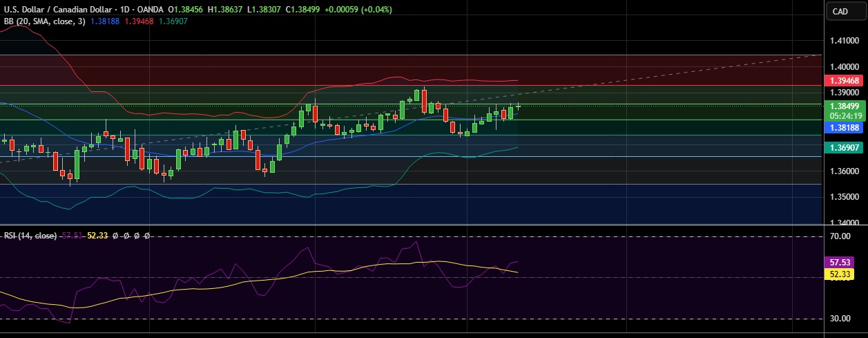Select the BB (20, SMA, close, 3) indicator legend
Image resolution: width=868 pixels, height=338 pixels.
pyautogui.click(x=43, y=21)
